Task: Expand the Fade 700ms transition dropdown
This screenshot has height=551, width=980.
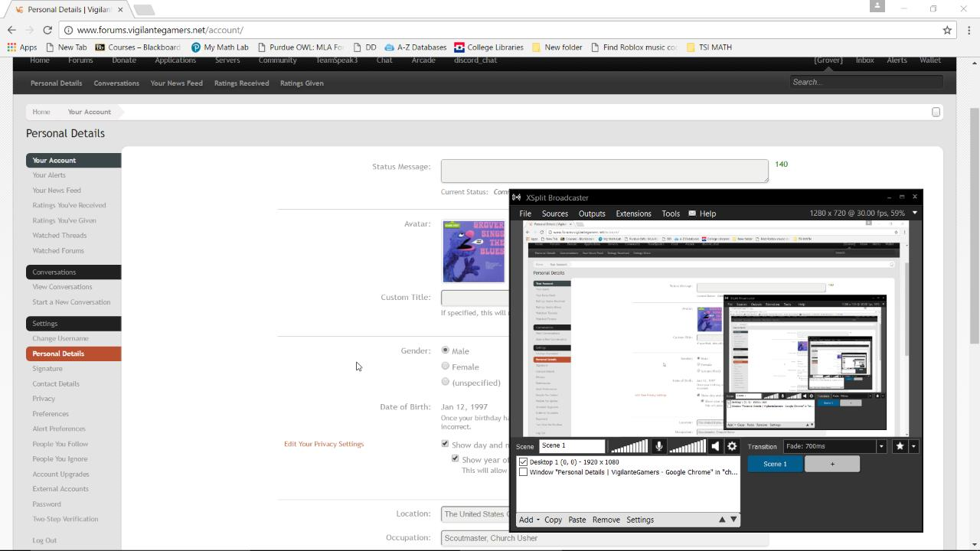Action: pos(880,446)
